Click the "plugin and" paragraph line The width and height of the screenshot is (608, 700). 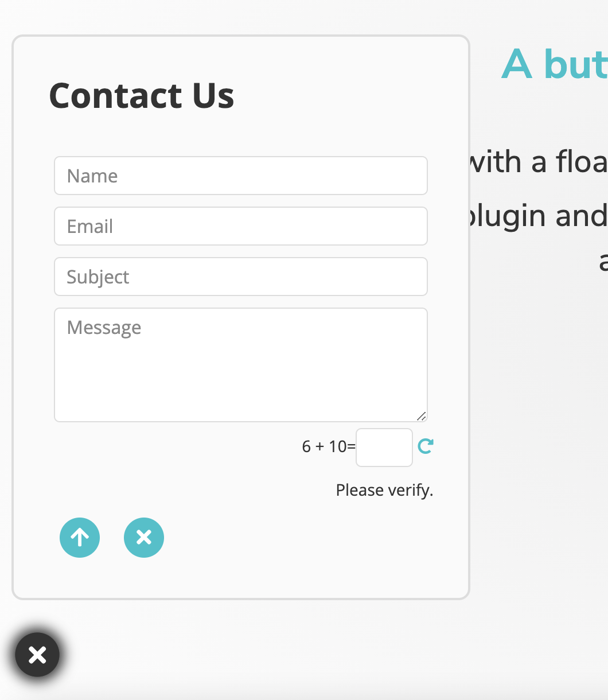pyautogui.click(x=539, y=216)
